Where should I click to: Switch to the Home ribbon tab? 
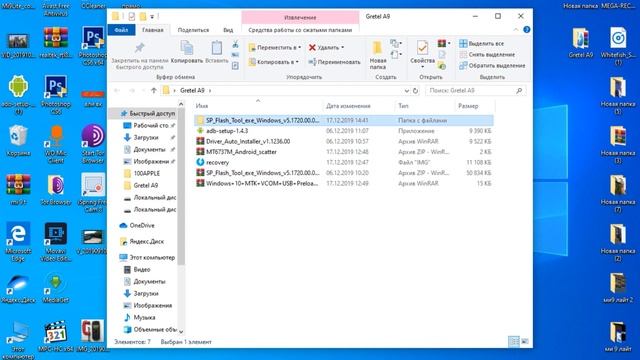[x=153, y=30]
